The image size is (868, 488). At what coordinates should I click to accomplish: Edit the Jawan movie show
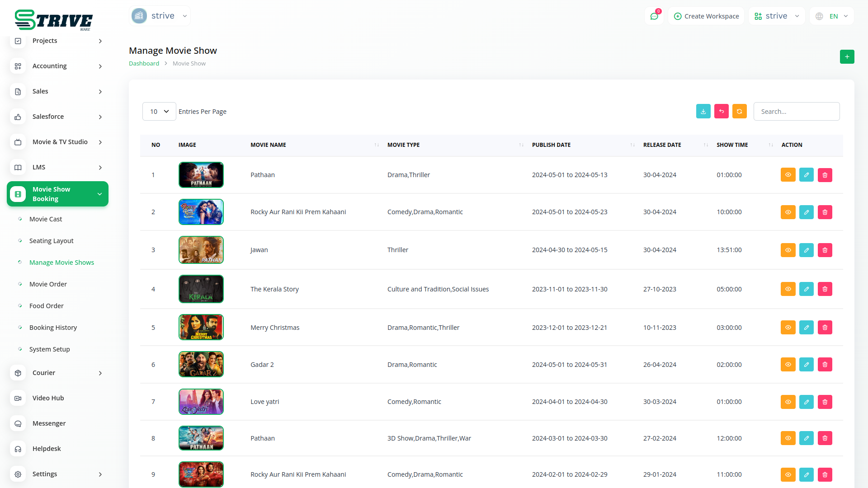pos(806,250)
